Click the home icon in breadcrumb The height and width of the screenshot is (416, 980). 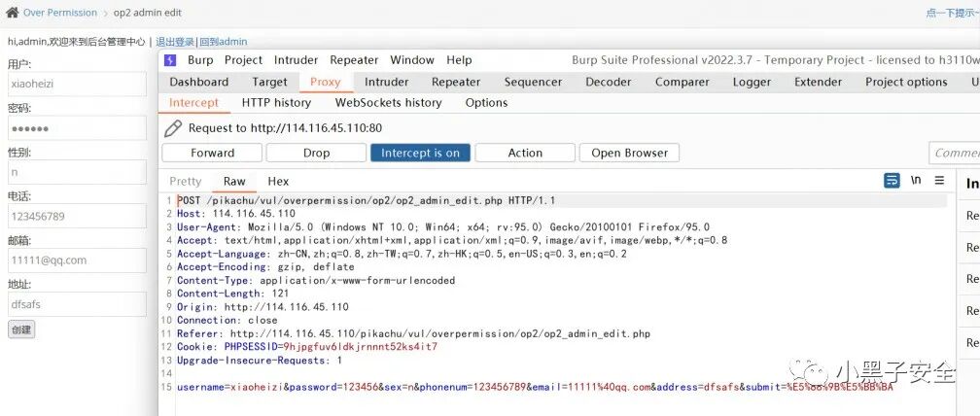click(12, 13)
